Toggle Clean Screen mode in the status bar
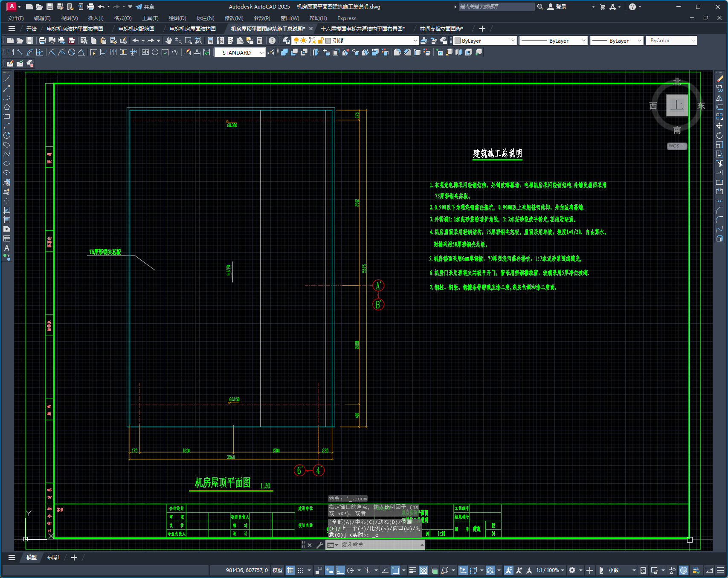The image size is (728, 578). 709,570
